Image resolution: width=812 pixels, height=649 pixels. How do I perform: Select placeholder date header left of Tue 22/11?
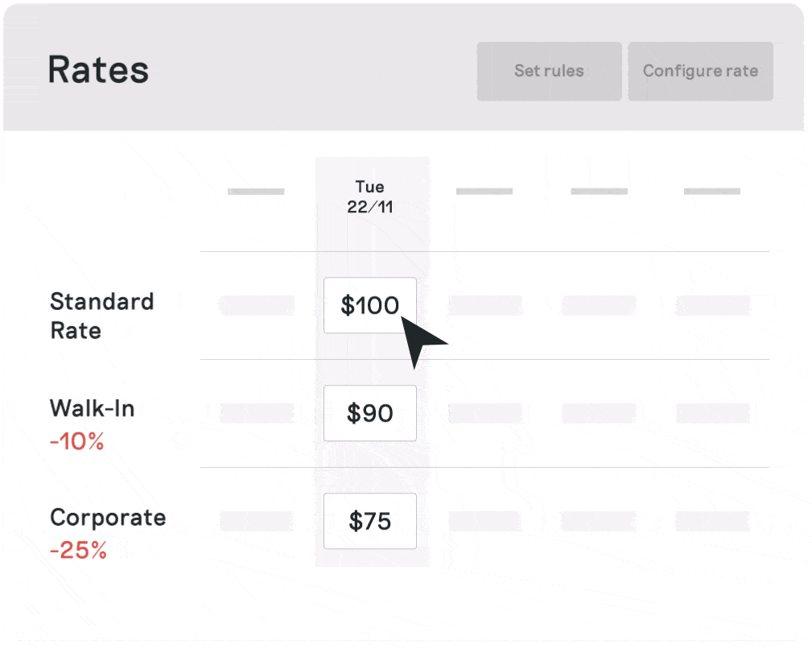click(x=256, y=192)
